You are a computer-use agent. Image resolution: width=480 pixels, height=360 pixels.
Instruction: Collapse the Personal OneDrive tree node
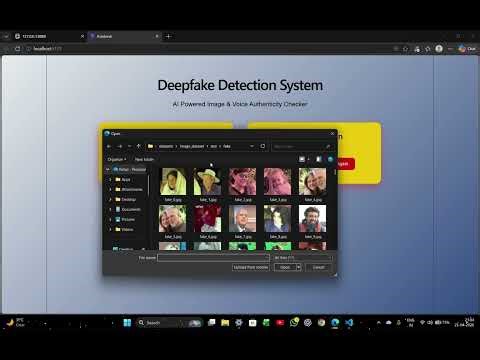pos(107,169)
